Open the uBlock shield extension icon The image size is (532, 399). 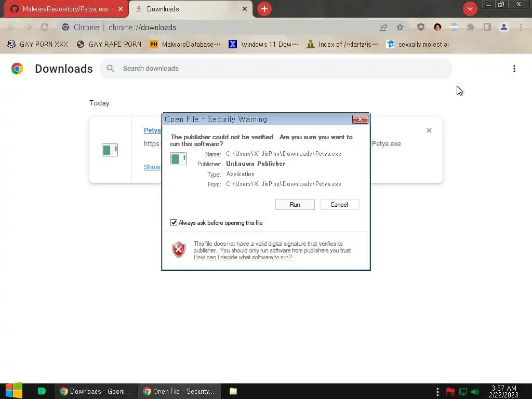coord(421,27)
